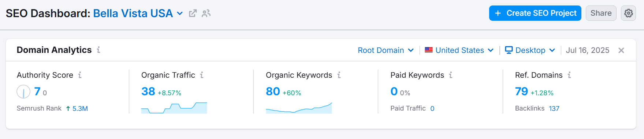The width and height of the screenshot is (644, 139).
Task: Click the Jul 16, 2025 date text
Action: coord(588,50)
